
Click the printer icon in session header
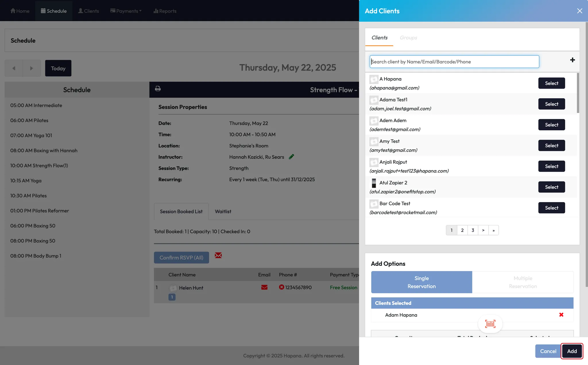click(158, 89)
